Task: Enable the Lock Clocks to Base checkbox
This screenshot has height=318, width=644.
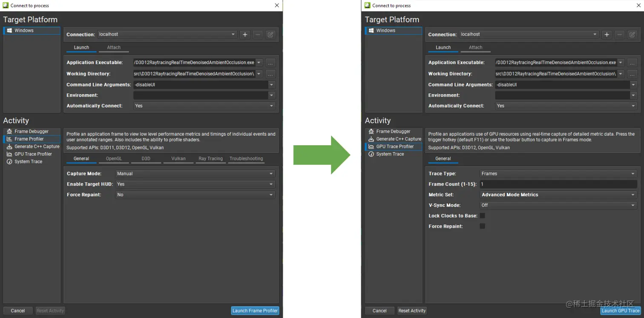Action: 482,215
